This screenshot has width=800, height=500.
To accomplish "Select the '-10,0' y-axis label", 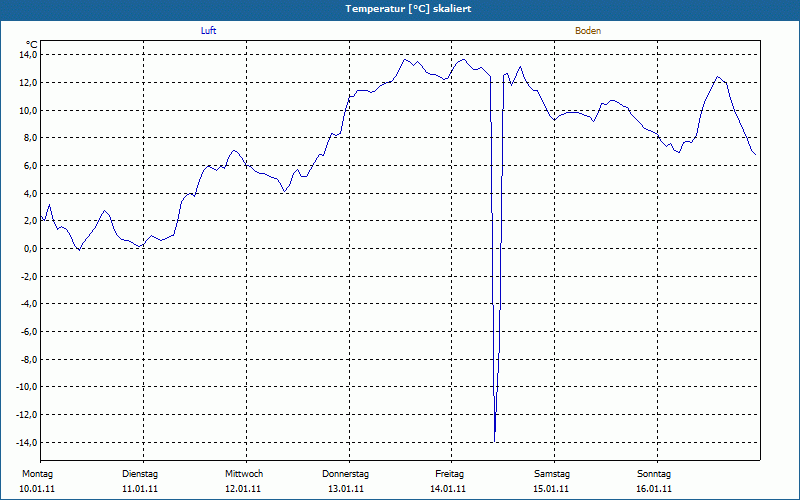I will (x=26, y=387).
